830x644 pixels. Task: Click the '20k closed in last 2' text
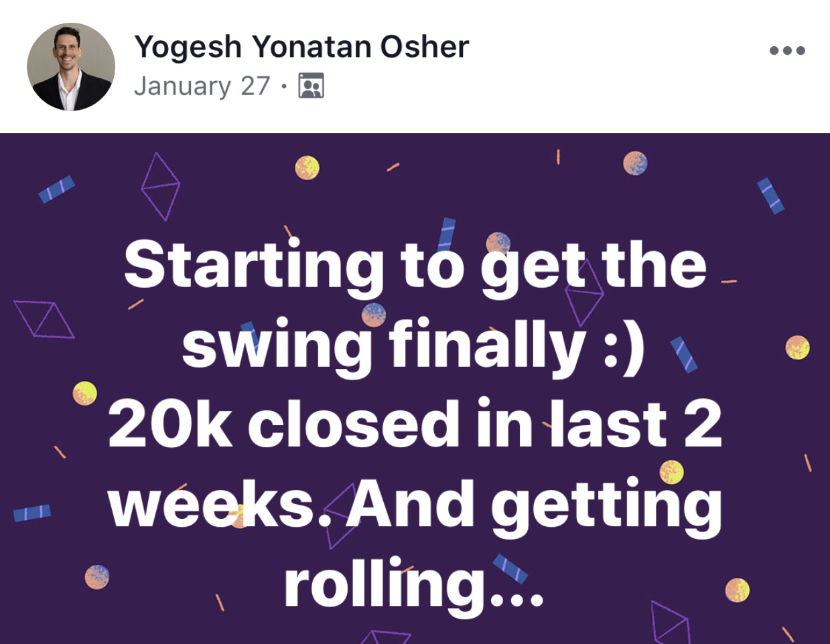pyautogui.click(x=415, y=424)
